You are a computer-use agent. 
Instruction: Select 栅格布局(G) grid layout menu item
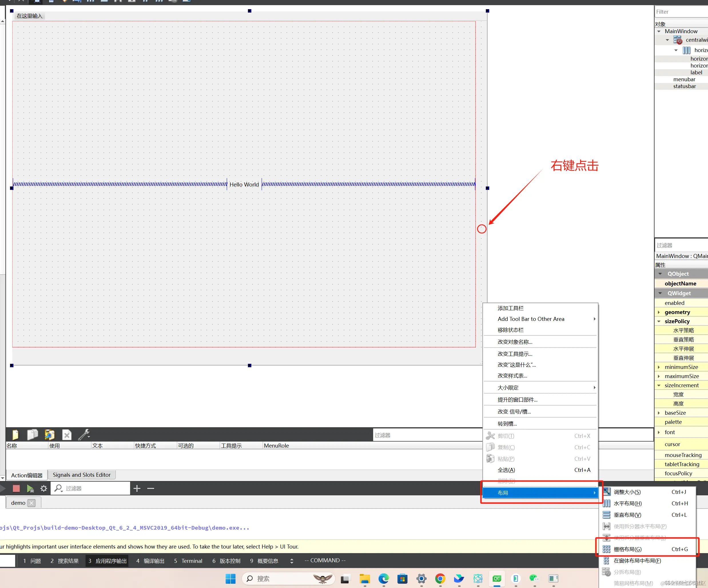pos(627,549)
